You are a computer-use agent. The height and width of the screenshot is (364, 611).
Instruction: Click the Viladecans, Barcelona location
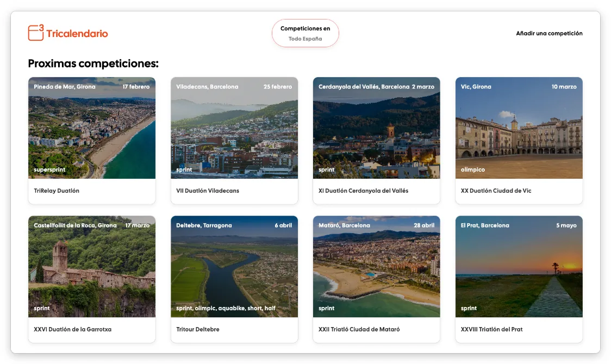[x=207, y=87]
